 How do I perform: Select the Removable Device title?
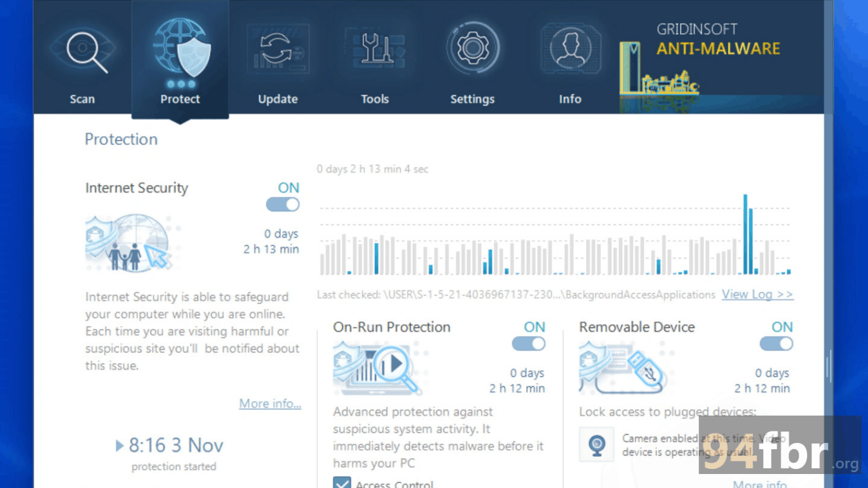tap(637, 327)
